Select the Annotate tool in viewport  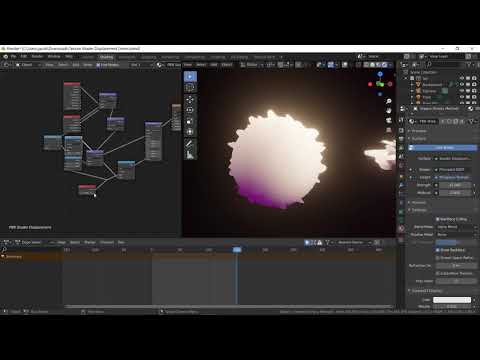click(190, 144)
